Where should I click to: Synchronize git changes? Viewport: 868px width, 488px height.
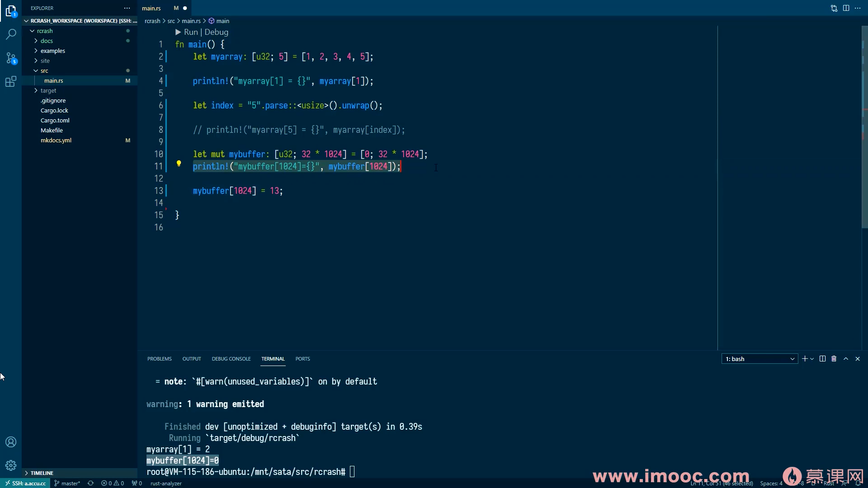tap(90, 483)
